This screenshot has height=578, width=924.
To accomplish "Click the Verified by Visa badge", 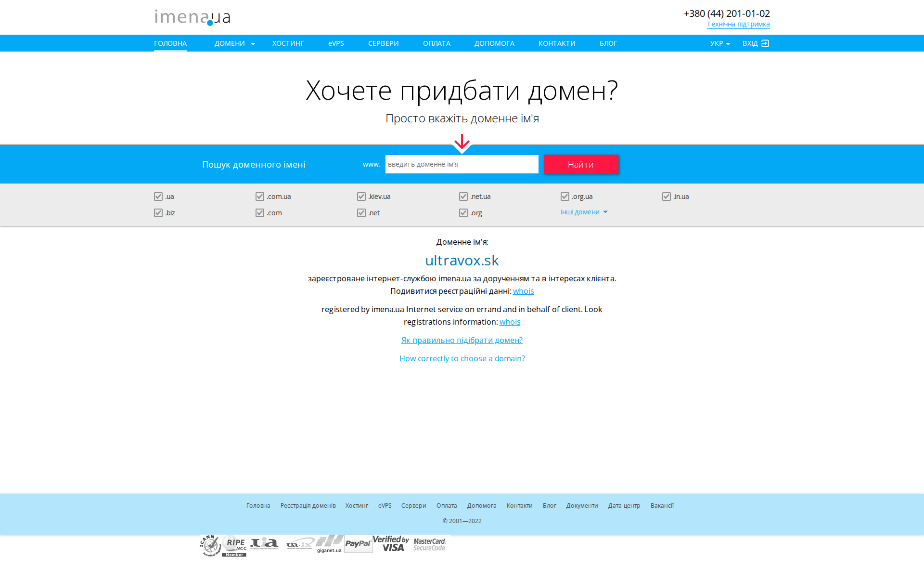I will [391, 543].
